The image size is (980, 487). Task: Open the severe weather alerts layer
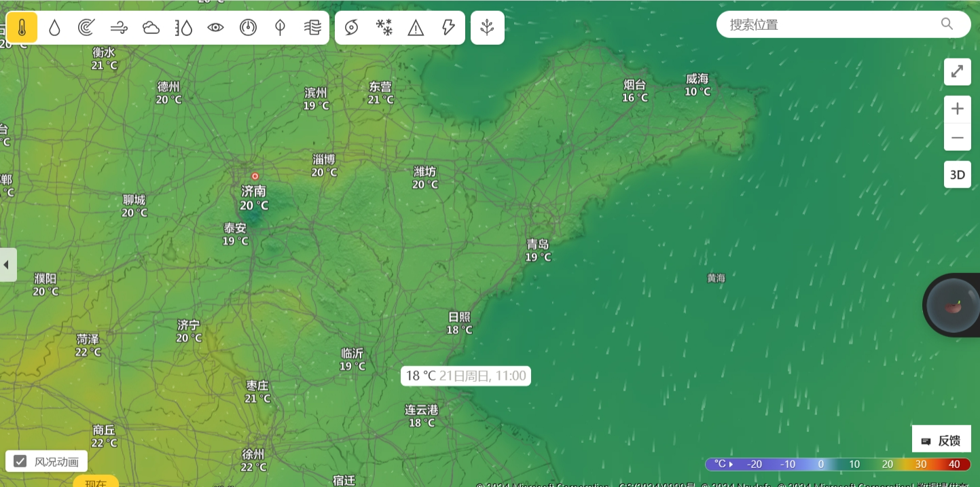[416, 28]
